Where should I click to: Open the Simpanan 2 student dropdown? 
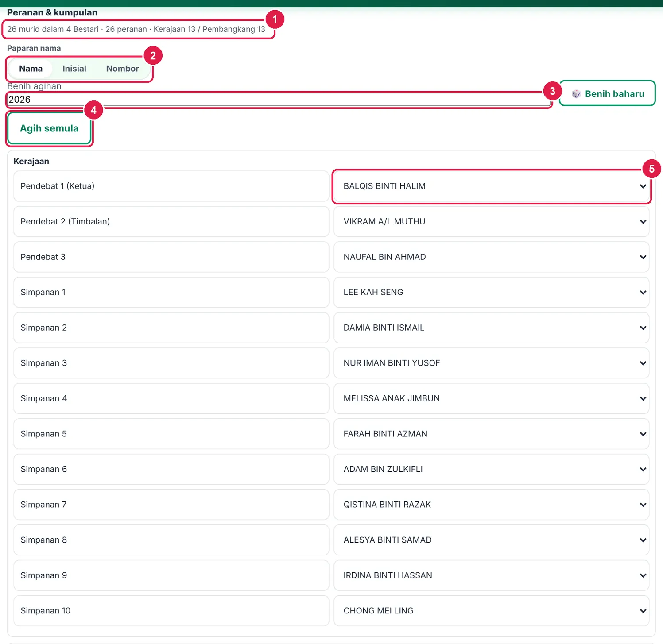coord(491,328)
